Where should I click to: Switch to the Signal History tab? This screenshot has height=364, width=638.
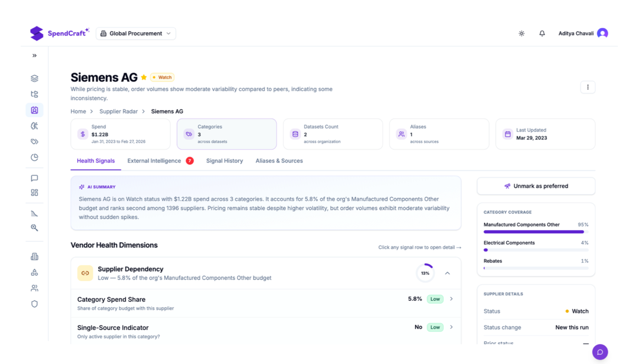click(x=224, y=161)
